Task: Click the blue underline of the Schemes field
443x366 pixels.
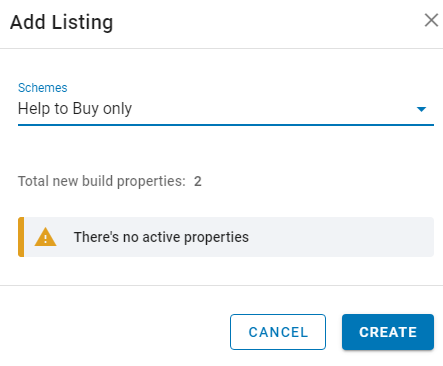Action: click(226, 125)
